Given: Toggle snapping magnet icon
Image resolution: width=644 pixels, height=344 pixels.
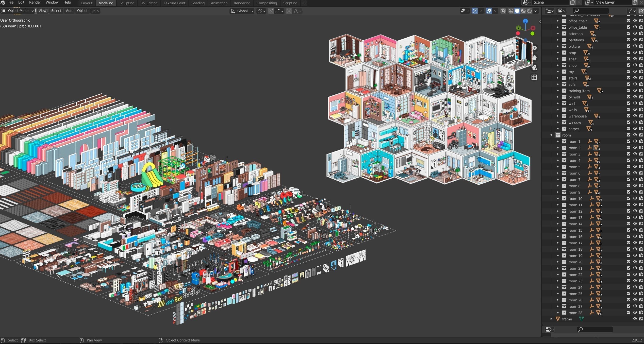Looking at the screenshot, I should [x=271, y=11].
